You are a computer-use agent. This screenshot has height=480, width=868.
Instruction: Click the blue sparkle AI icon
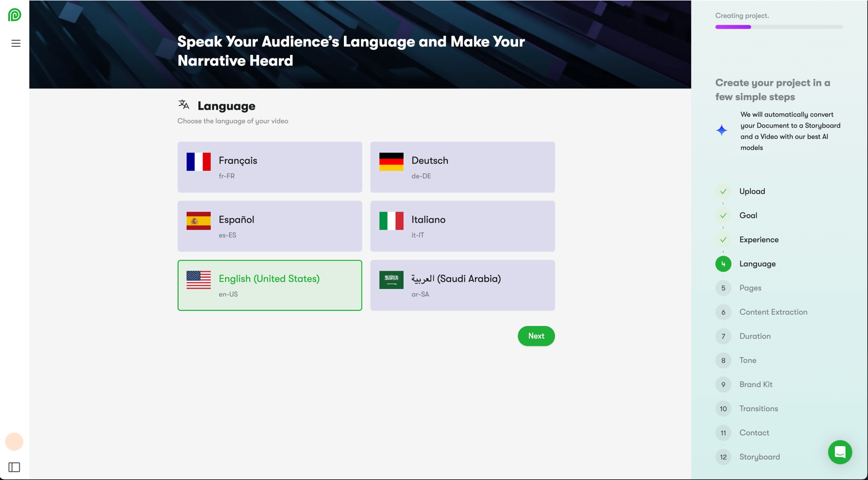tap(721, 130)
